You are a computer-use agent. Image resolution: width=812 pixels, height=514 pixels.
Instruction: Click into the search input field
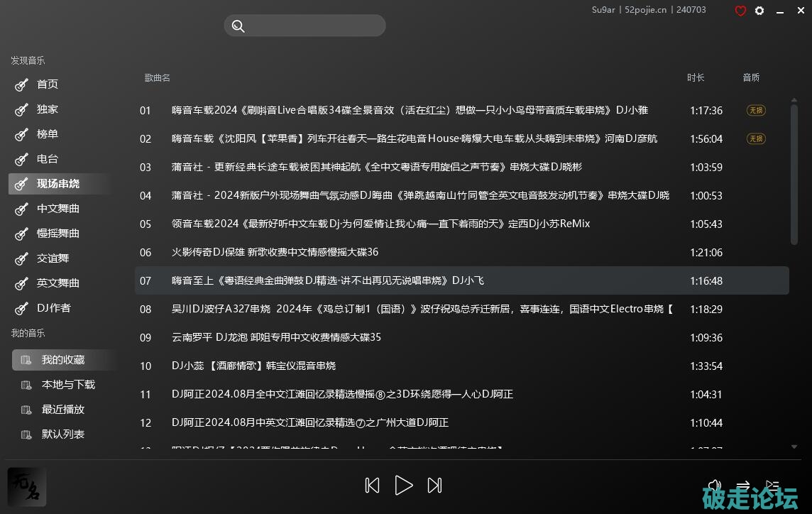coord(312,26)
